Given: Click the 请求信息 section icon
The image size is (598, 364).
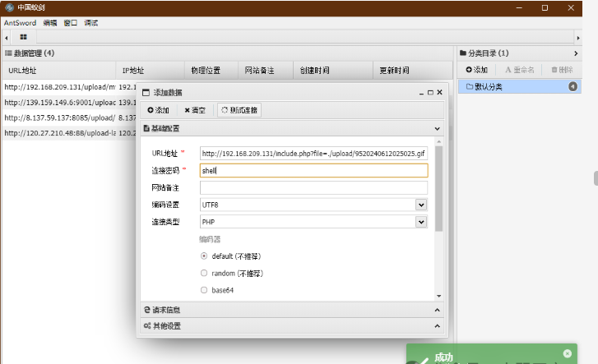Looking at the screenshot, I should pyautogui.click(x=147, y=310).
